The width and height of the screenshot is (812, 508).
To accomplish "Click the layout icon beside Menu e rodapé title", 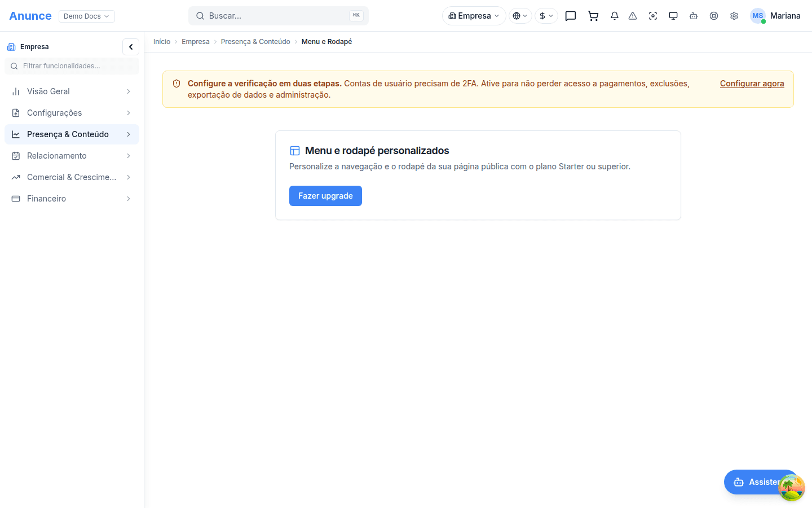I will point(295,151).
